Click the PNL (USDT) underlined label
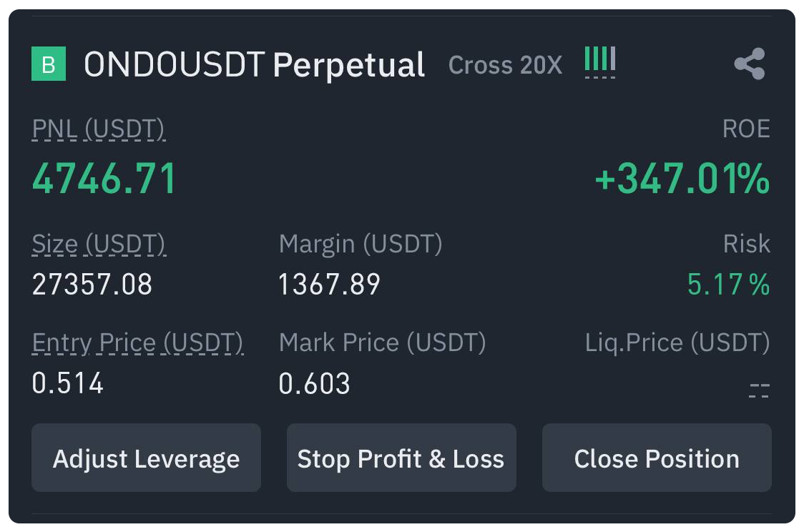The image size is (804, 532). click(x=99, y=129)
